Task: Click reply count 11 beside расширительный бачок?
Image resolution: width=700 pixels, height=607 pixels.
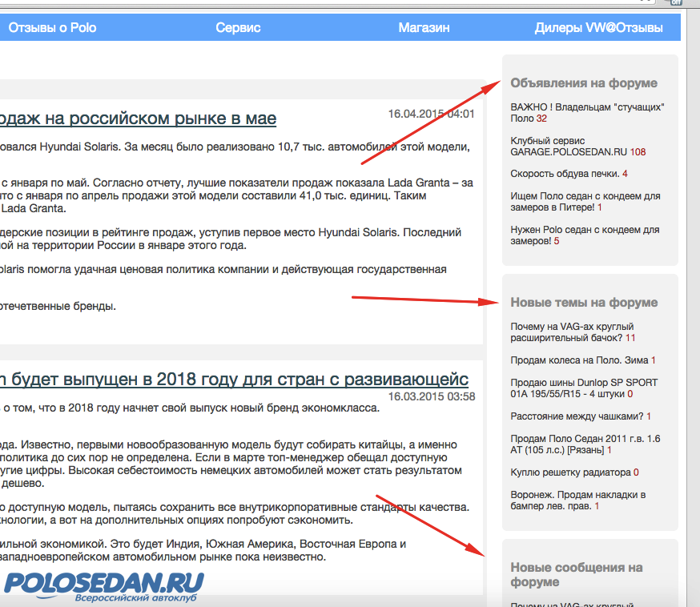Action: point(630,338)
